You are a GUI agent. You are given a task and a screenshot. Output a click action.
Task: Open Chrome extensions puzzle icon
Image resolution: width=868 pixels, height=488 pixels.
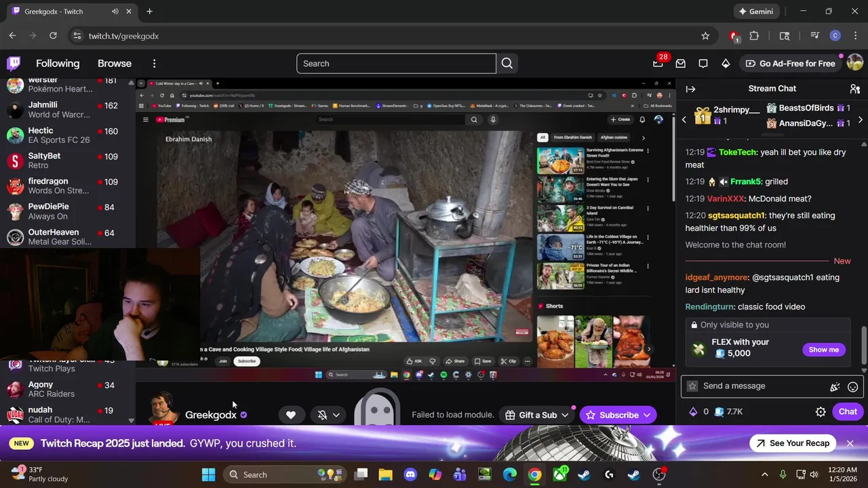point(754,36)
